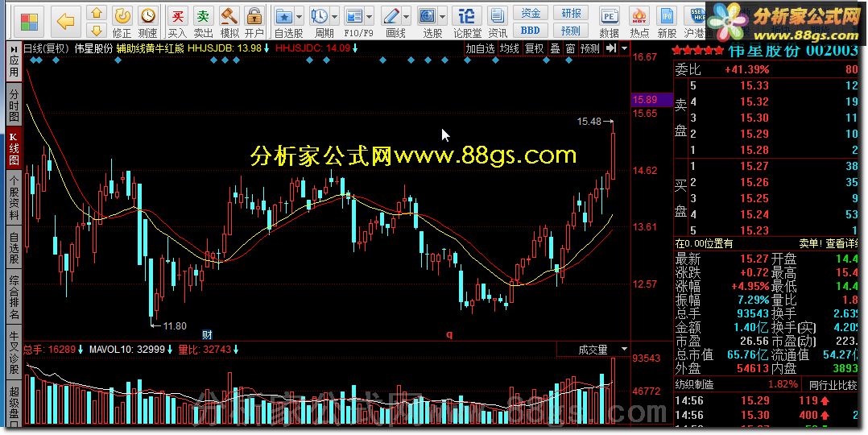Expand the 自选股 dropdown arrow
868x435 pixels.
point(300,17)
